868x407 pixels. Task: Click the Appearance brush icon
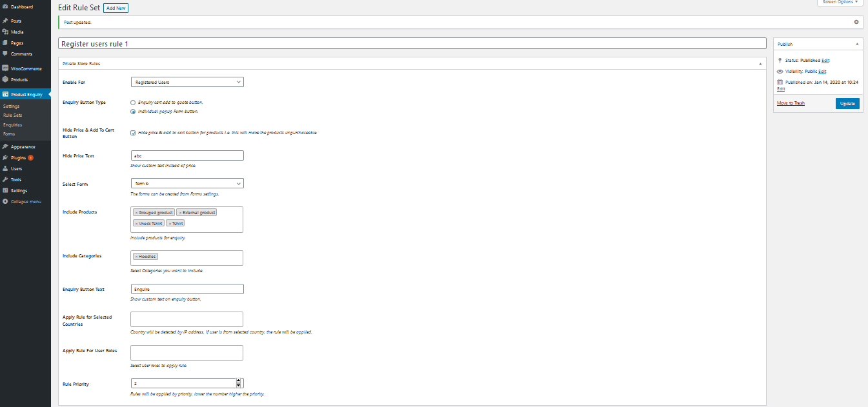tap(5, 146)
